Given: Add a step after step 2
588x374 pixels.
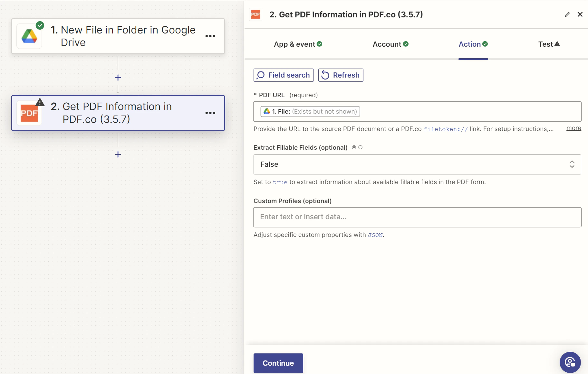Looking at the screenshot, I should pyautogui.click(x=118, y=154).
